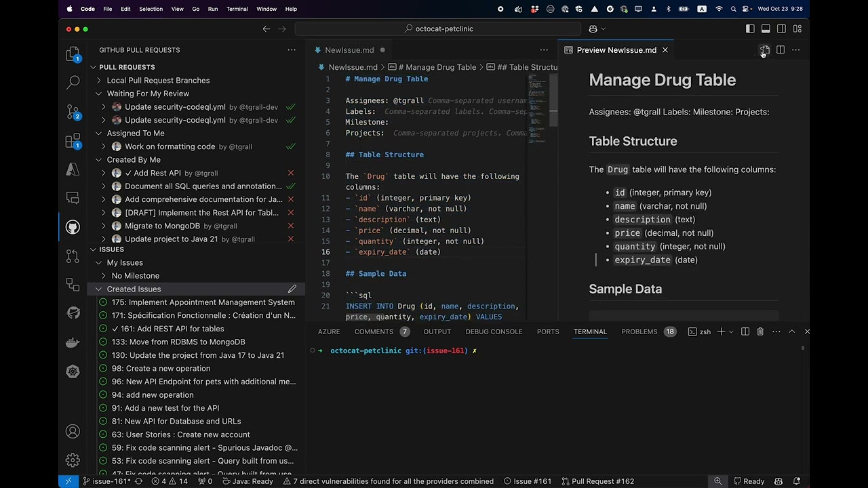Toggle the secondary side bar

(x=781, y=28)
